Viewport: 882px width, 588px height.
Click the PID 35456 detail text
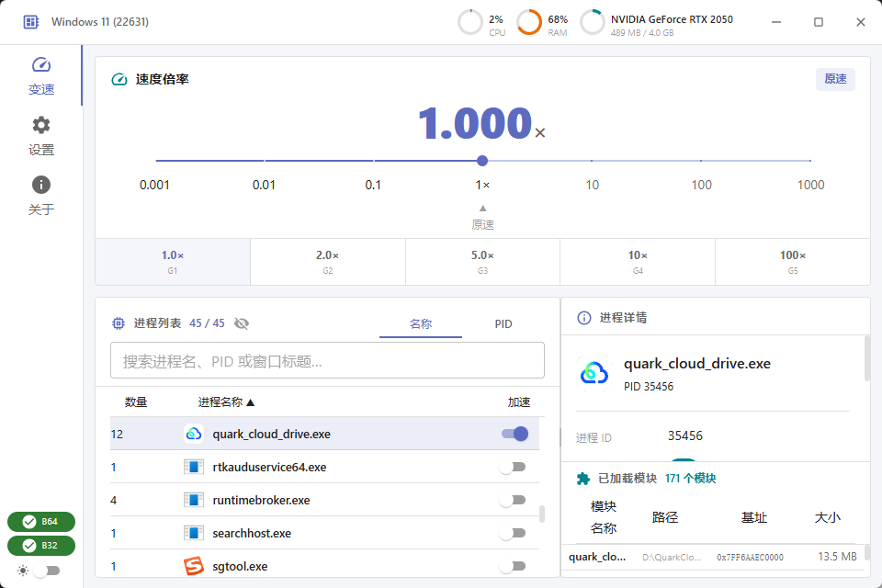(649, 387)
